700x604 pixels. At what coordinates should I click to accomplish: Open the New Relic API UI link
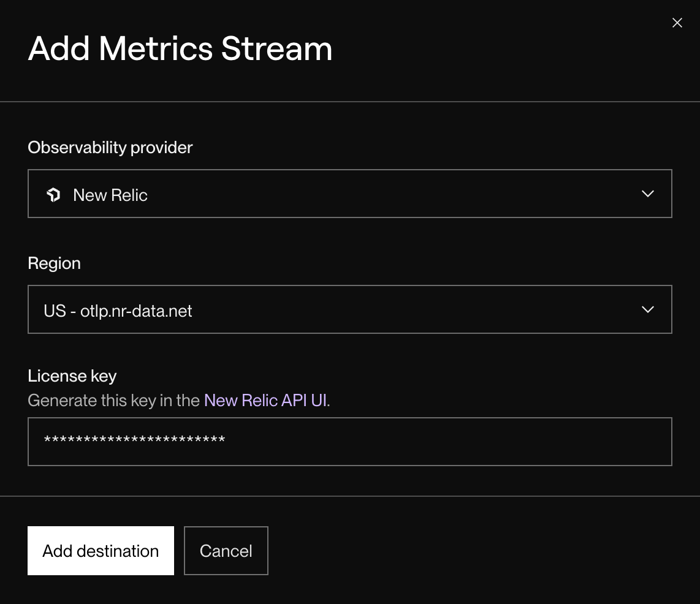(x=265, y=400)
